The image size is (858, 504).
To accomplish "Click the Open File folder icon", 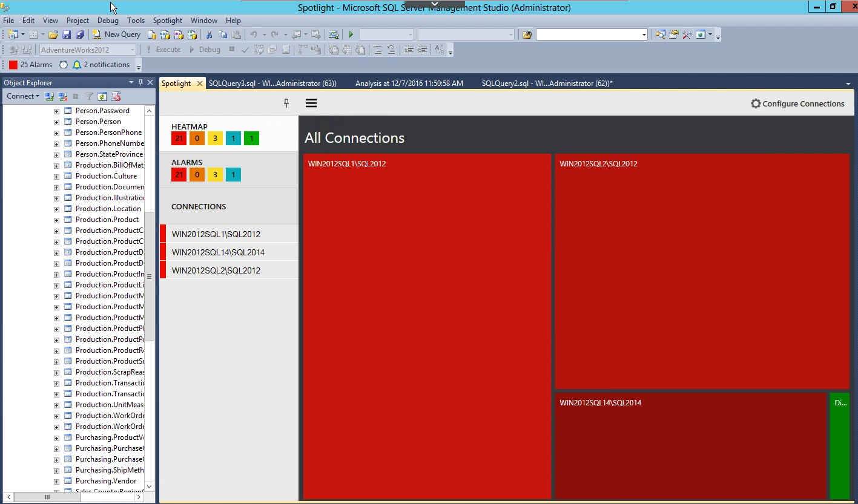I will [53, 34].
